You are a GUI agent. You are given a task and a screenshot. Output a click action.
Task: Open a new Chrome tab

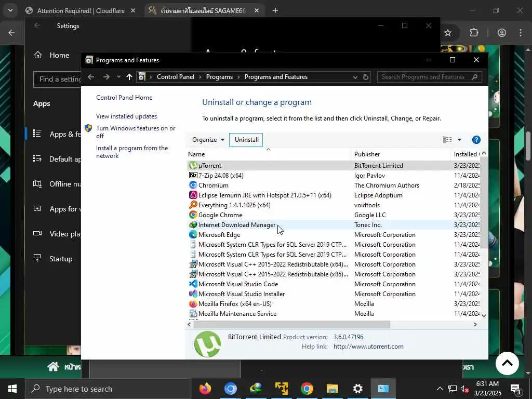(275, 11)
